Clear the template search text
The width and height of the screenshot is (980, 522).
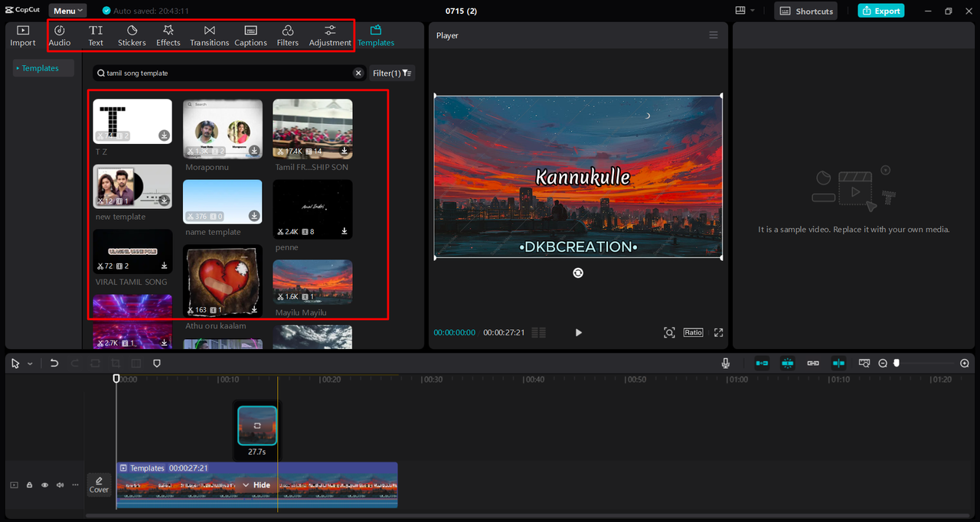point(358,73)
